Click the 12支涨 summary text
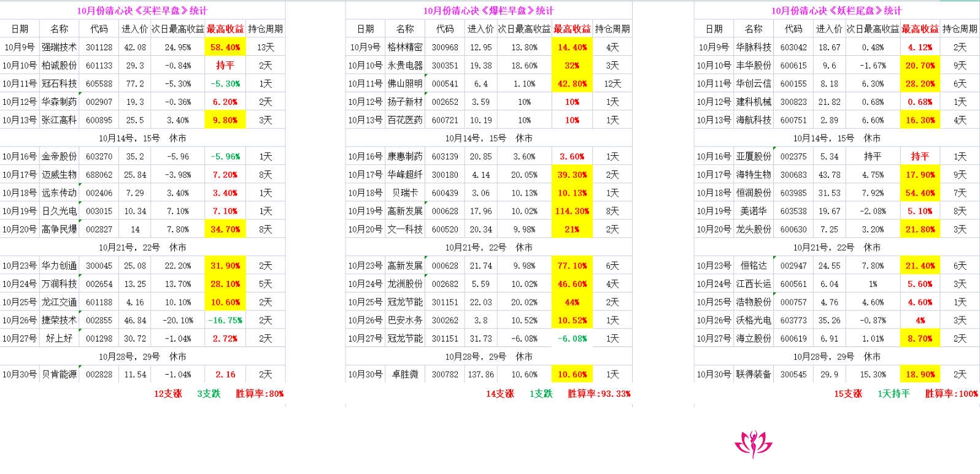 click(168, 394)
